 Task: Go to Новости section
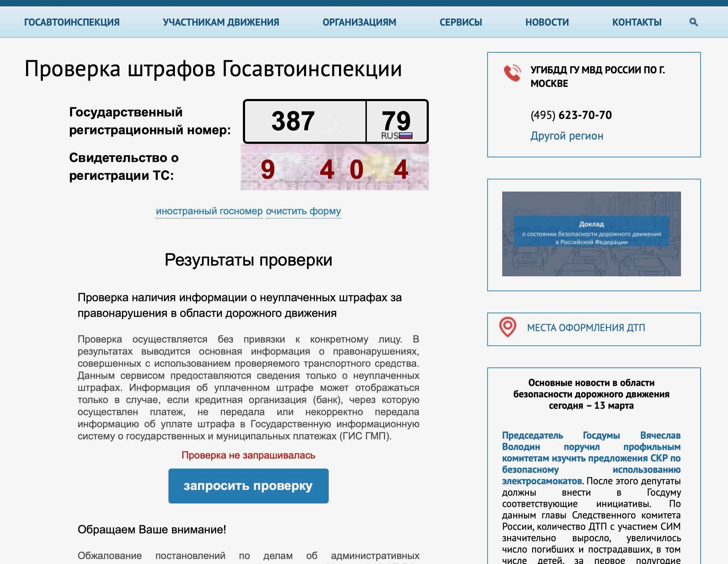click(x=547, y=22)
